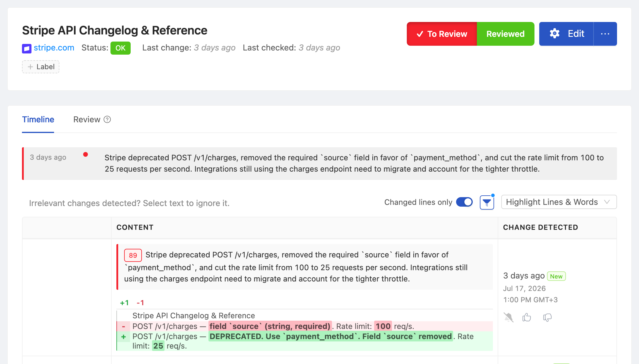
Task: Select the 3 days ago timeline entry
Action: 319,164
